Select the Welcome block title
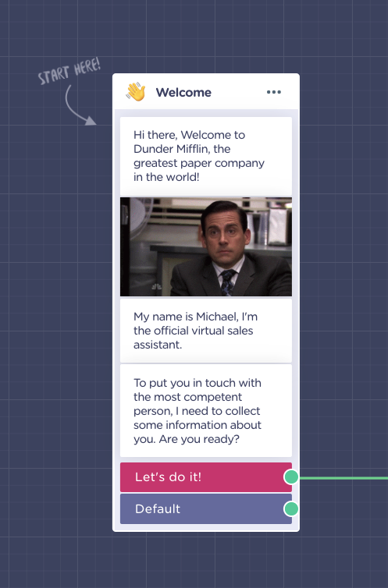This screenshot has height=588, width=388. tap(183, 92)
